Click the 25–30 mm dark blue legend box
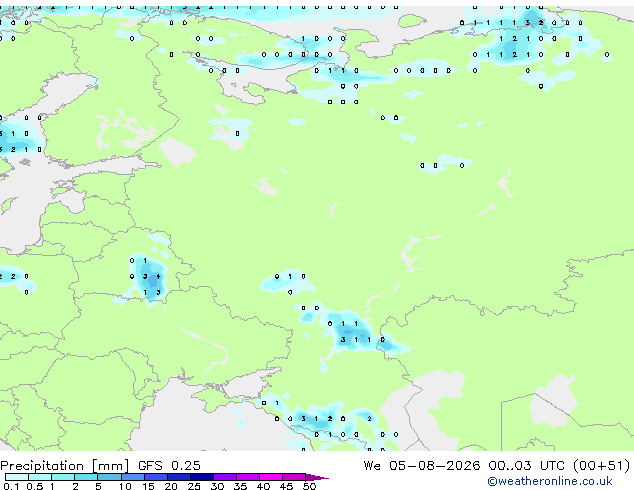The image size is (634, 490). pyautogui.click(x=202, y=477)
